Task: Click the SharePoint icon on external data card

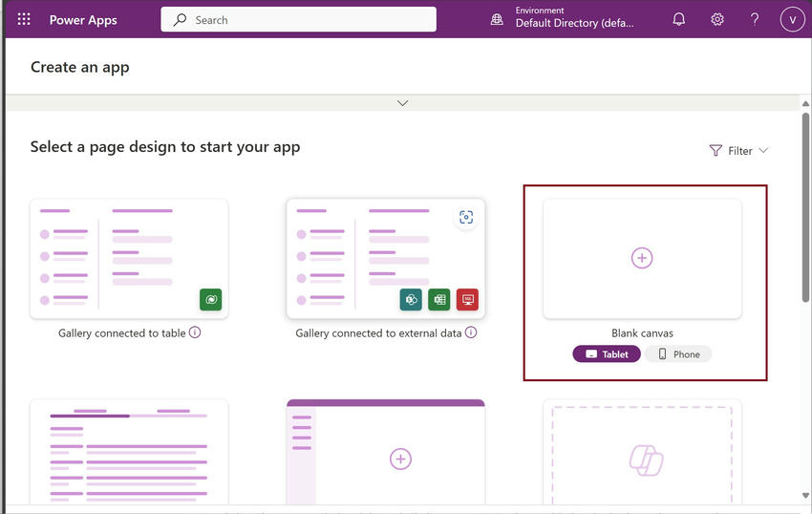Action: [411, 299]
